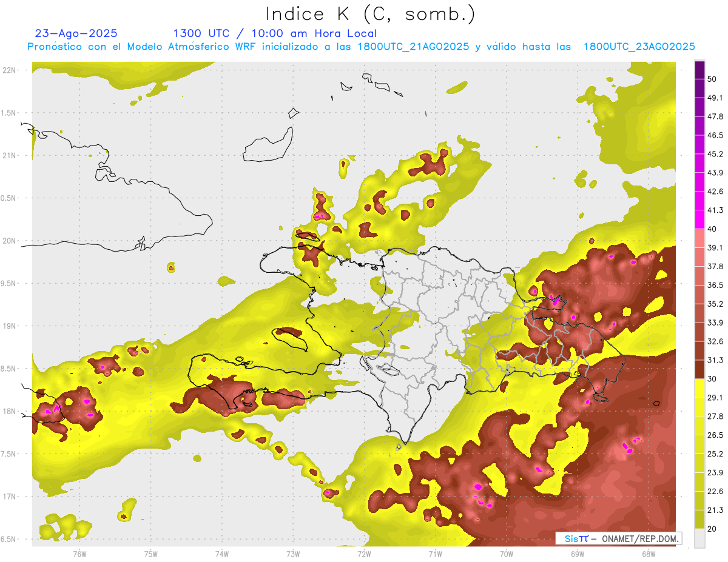
Task: Click the colorbar value "21.3"
Action: 715,510
